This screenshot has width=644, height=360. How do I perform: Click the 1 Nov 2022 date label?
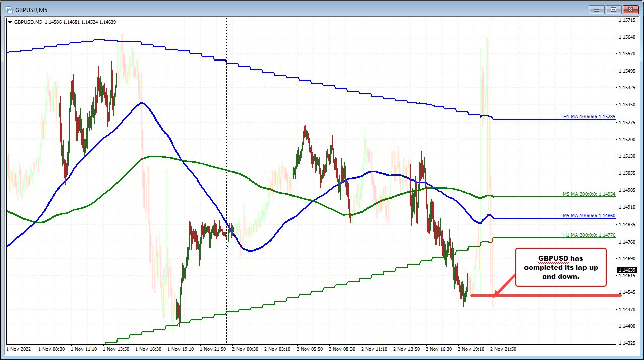(x=19, y=348)
